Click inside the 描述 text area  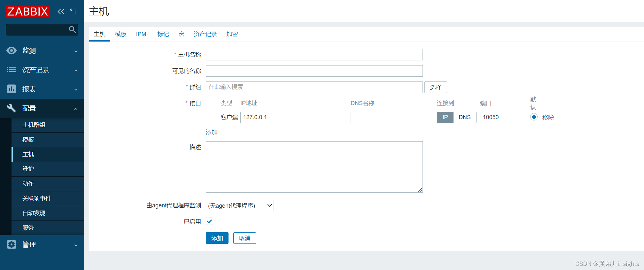(x=314, y=167)
